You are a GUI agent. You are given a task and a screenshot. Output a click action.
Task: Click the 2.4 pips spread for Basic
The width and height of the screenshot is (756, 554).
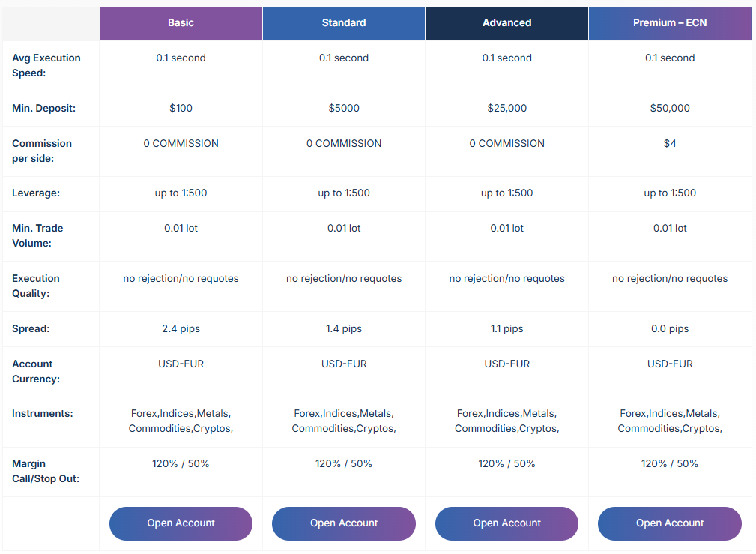click(x=181, y=328)
